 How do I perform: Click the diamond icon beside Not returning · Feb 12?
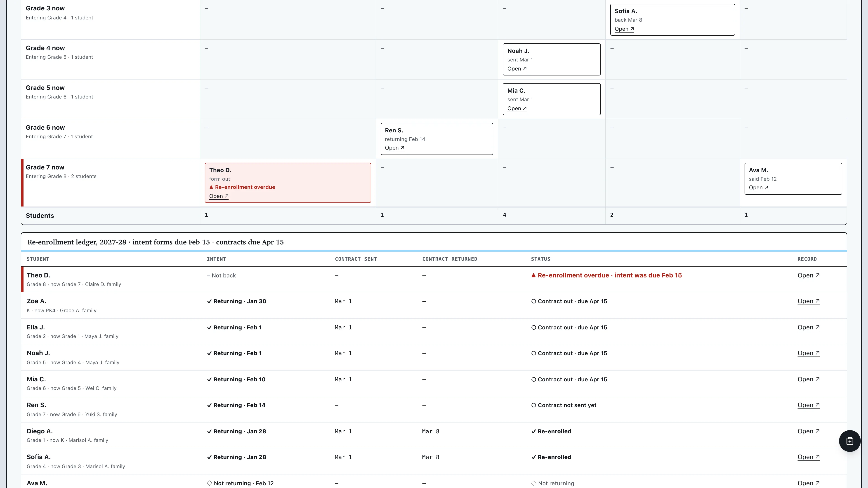coord(210,483)
